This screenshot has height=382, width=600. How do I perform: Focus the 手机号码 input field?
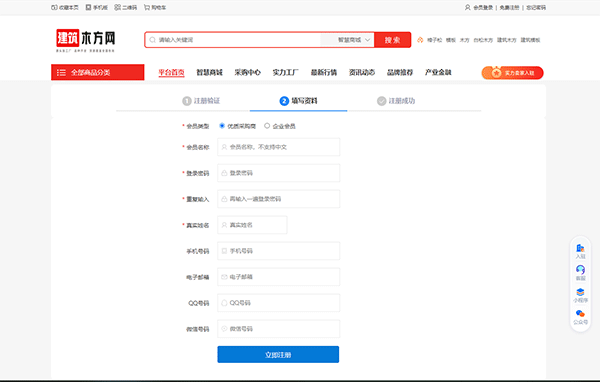[279, 251]
